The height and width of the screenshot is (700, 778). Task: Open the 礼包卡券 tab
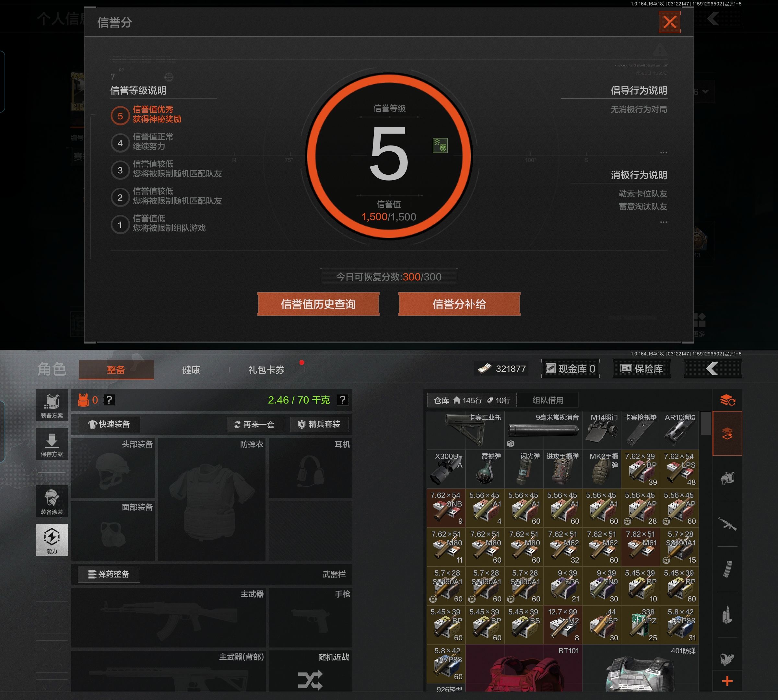(266, 370)
